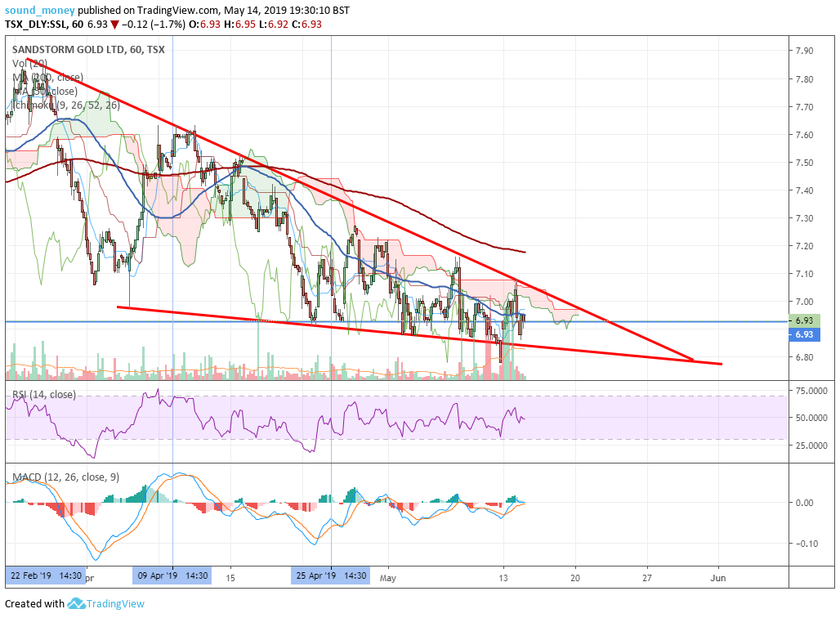Click the blue 6.93 price label
Viewport: 840px width, 618px height.
(804, 334)
